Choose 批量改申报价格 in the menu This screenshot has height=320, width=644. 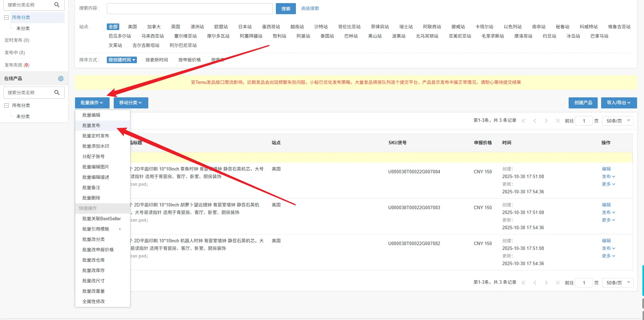pyautogui.click(x=98, y=250)
